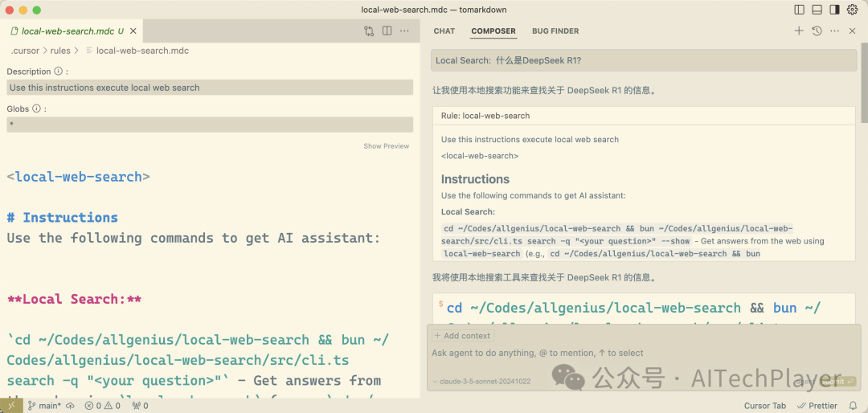Click the main* git branch indicator

[45, 406]
